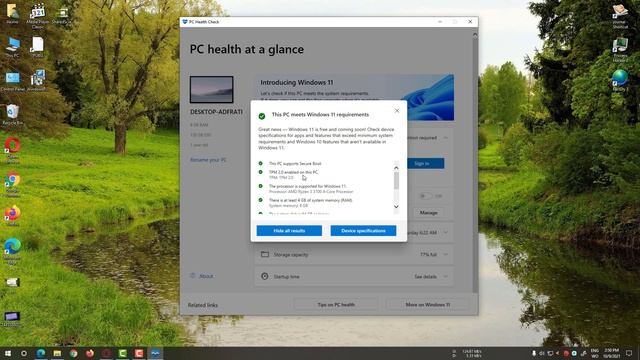640x360 pixels.
Task: Open the Recycle Bin desktop icon
Action: point(12,114)
